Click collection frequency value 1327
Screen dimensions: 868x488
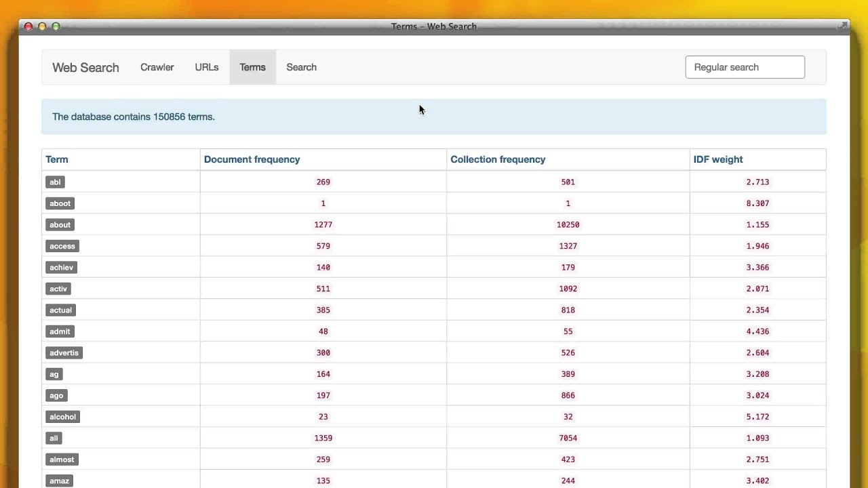point(568,246)
